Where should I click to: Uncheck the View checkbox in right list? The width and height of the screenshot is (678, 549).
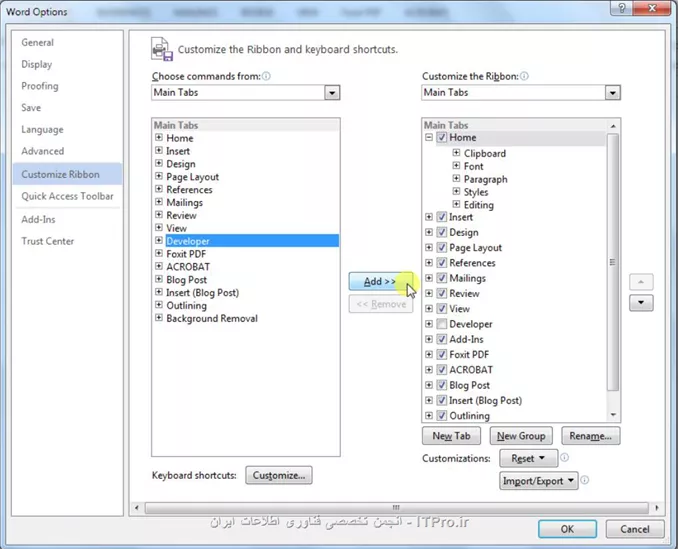coord(441,309)
